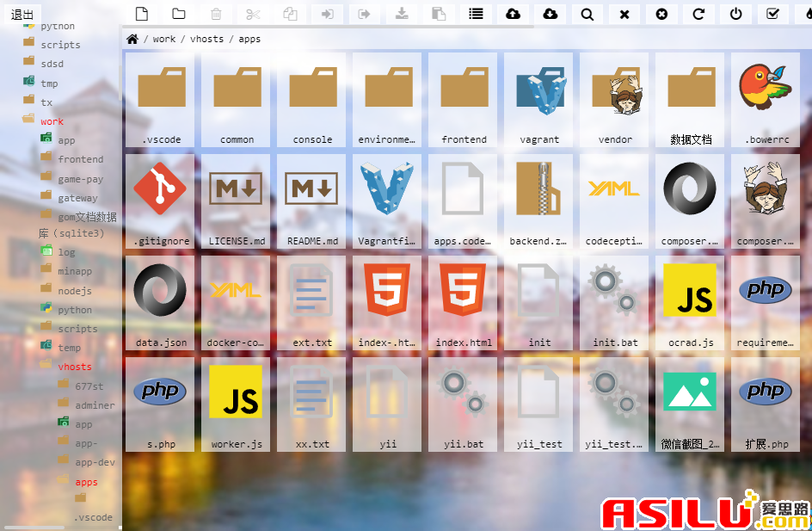812x531 pixels.
Task: Select the ocrad.js file tile
Action: [x=691, y=303]
